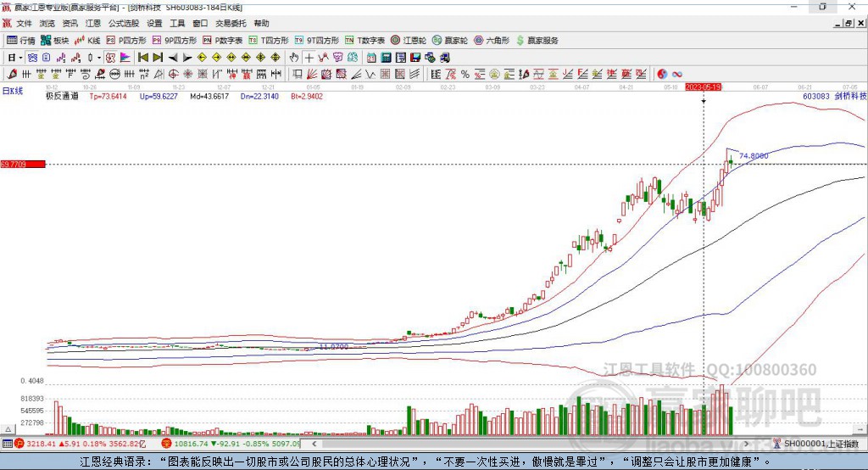Open the 工具 menu
Screen dimensions: 868x470
tap(177, 23)
